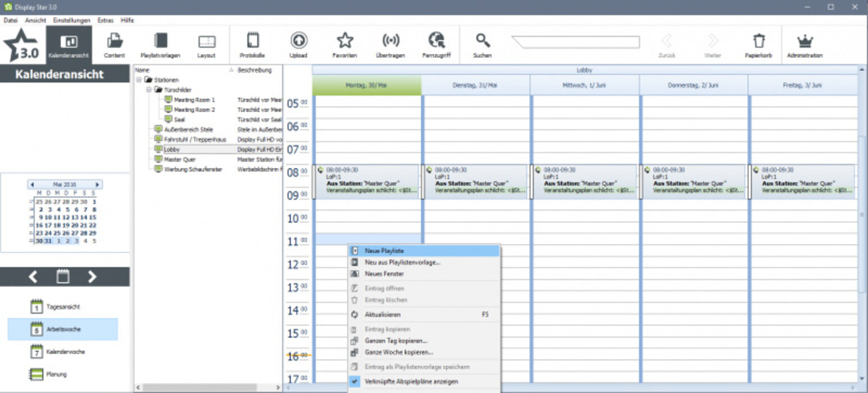Open Favoriten star icon

coord(344,44)
